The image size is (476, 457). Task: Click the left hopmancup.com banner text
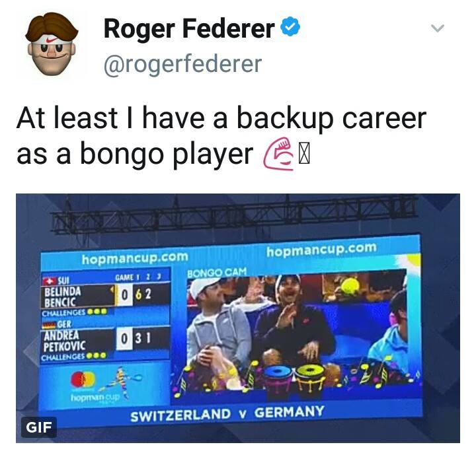pos(135,258)
